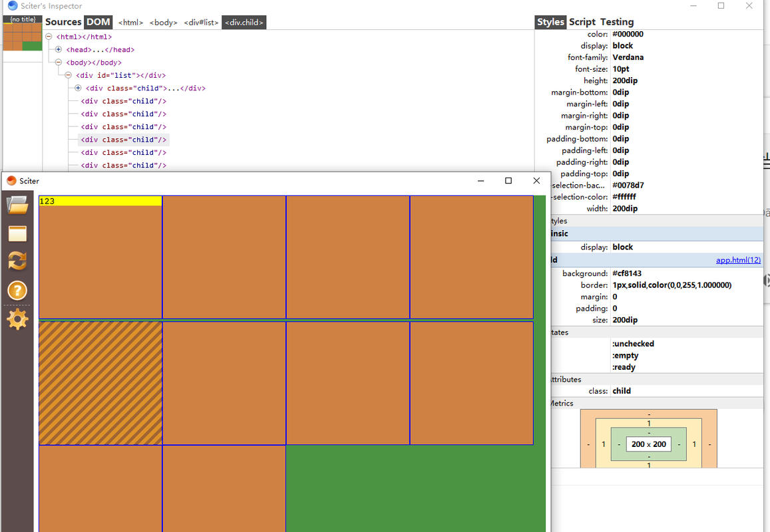770x532 pixels.
Task: Reload page with the orange refresh icon
Action: 17,261
